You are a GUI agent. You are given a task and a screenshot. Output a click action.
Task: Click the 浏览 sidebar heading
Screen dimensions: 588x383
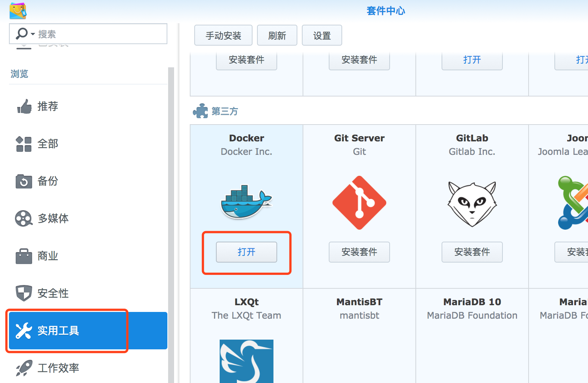(x=19, y=74)
